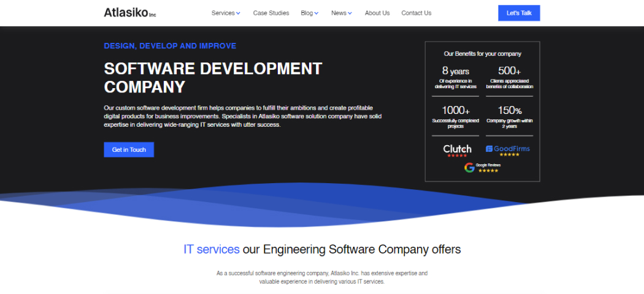Expand the Services dropdown chevron

click(x=238, y=13)
